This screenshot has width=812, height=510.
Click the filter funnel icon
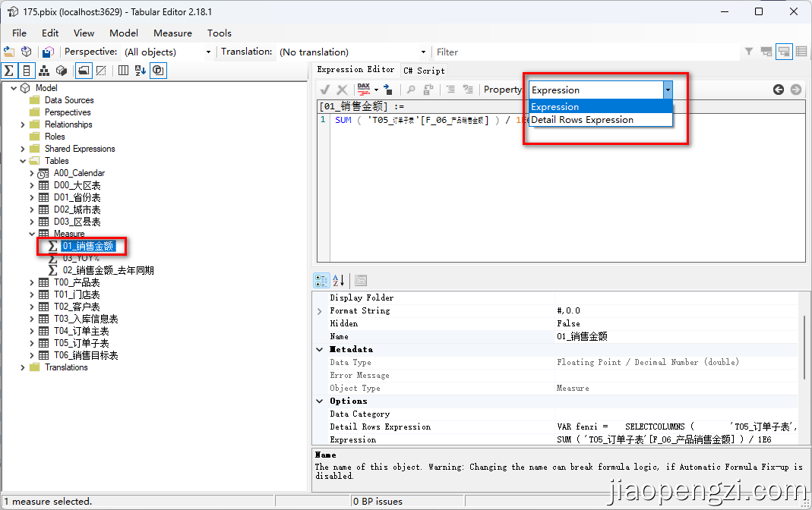click(749, 51)
